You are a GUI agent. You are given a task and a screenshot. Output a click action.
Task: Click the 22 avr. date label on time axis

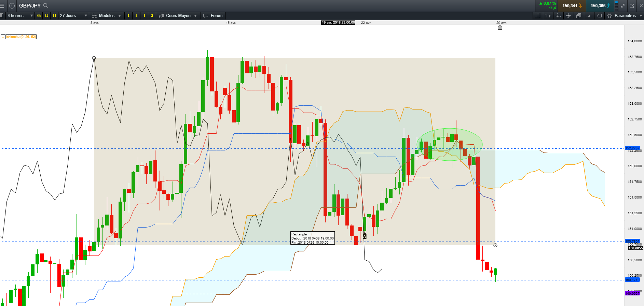tap(366, 23)
